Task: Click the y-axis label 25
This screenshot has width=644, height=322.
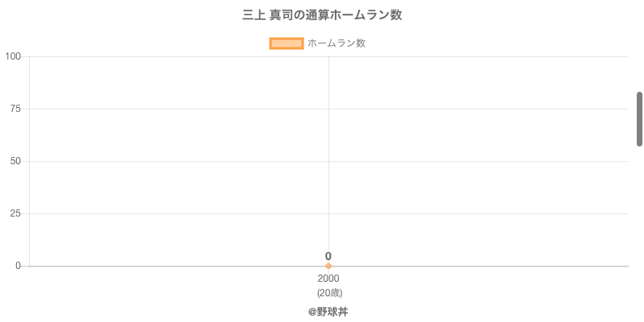Action: [x=15, y=213]
